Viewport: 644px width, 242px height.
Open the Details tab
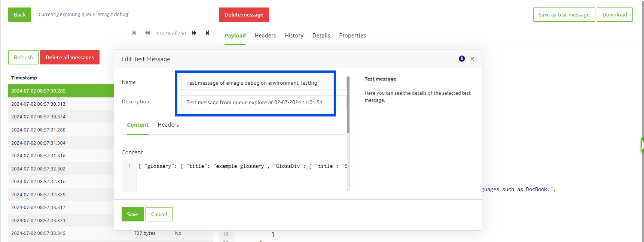point(321,36)
